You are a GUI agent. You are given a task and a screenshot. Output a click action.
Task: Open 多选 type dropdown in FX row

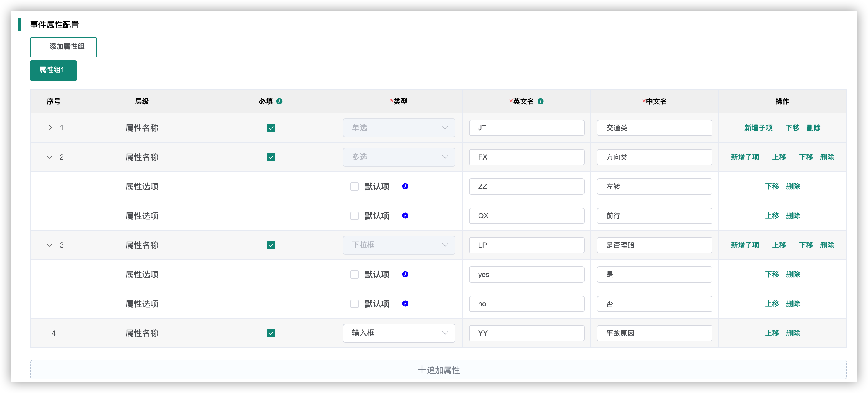tap(398, 157)
